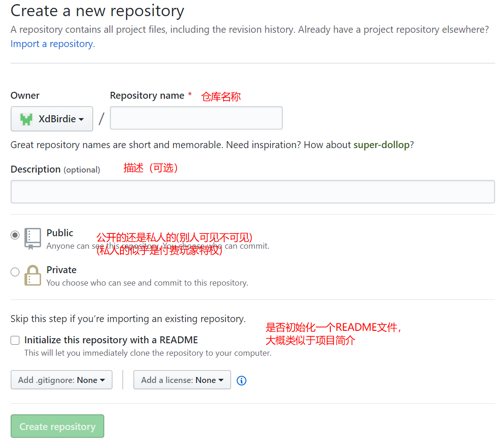
Task: Select the Public visibility radio button
Action: click(x=14, y=235)
